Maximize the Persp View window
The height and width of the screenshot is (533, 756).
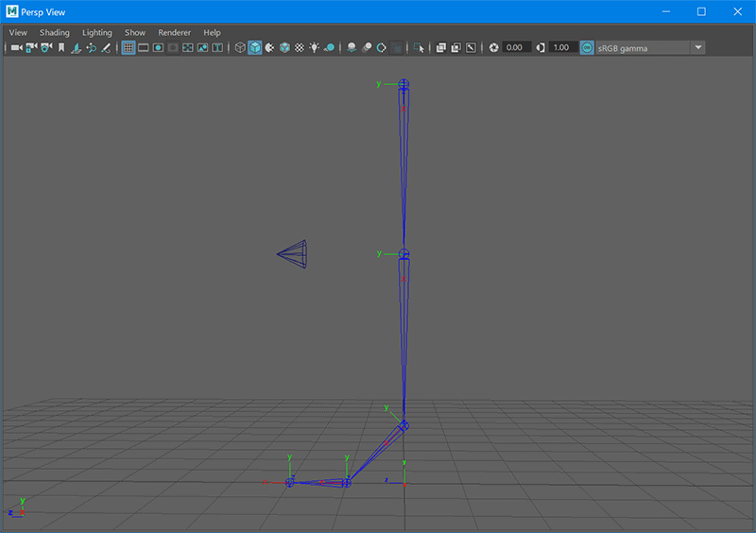pyautogui.click(x=701, y=11)
